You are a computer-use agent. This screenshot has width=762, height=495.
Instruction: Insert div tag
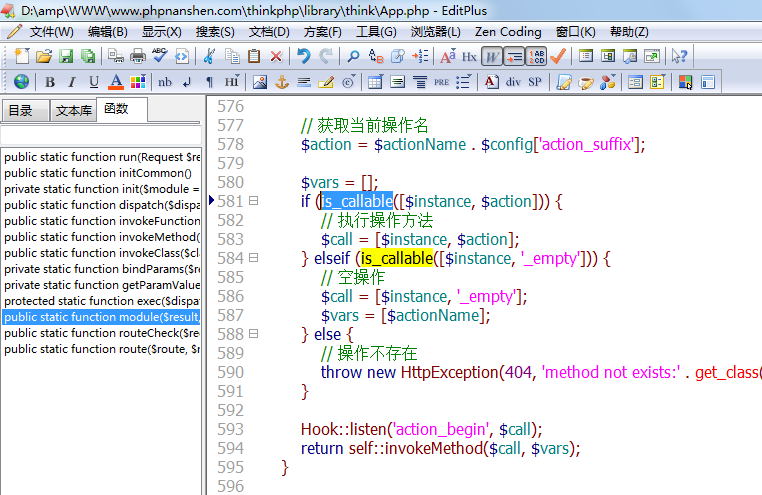[x=513, y=82]
